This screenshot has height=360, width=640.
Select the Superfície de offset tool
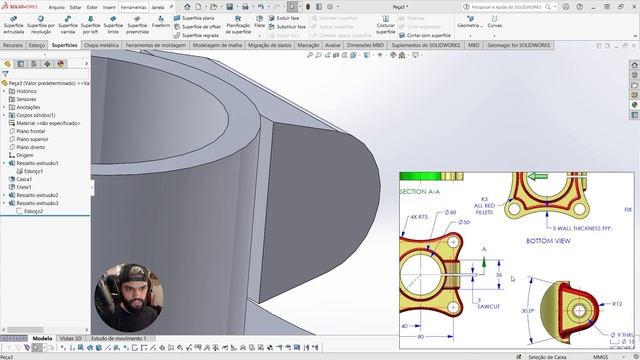tap(197, 27)
